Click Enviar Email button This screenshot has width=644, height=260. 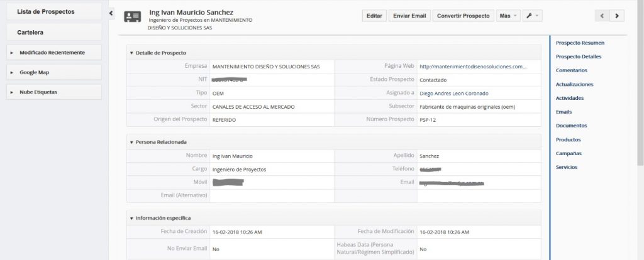[x=410, y=16]
